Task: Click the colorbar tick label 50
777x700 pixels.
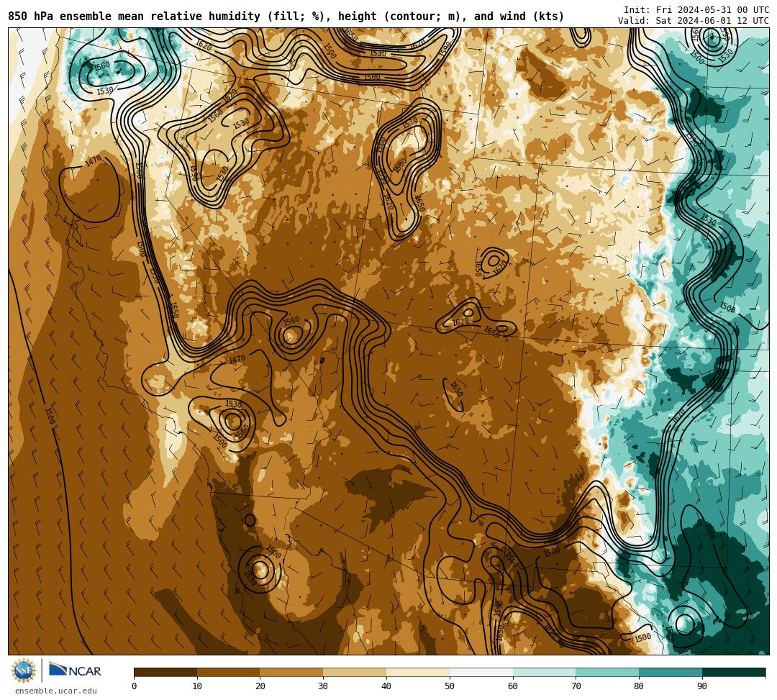Action: [x=450, y=686]
